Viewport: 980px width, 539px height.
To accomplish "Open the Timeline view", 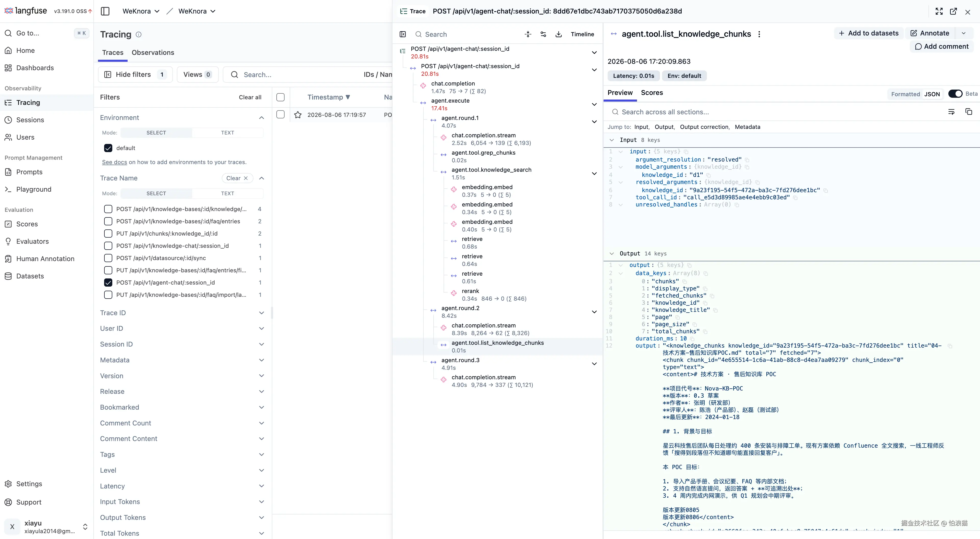I will pyautogui.click(x=582, y=34).
